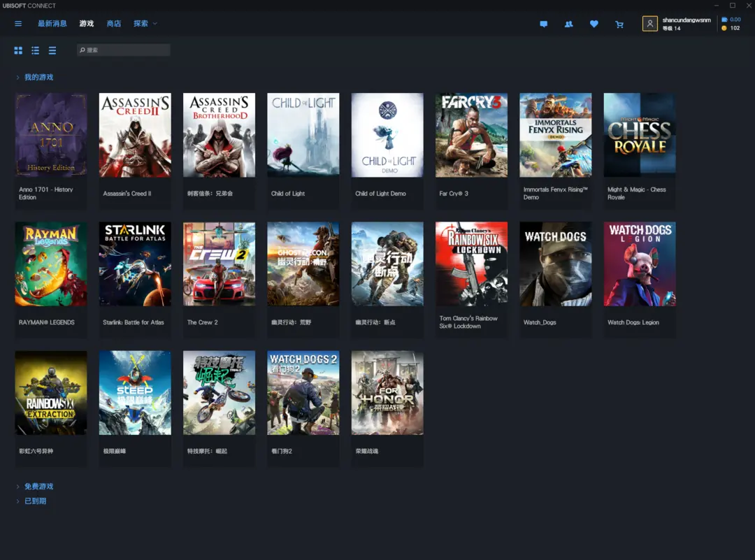Open Starlink Battle for Atlas cover
Viewport: 755px width, 560px height.
coord(136,264)
